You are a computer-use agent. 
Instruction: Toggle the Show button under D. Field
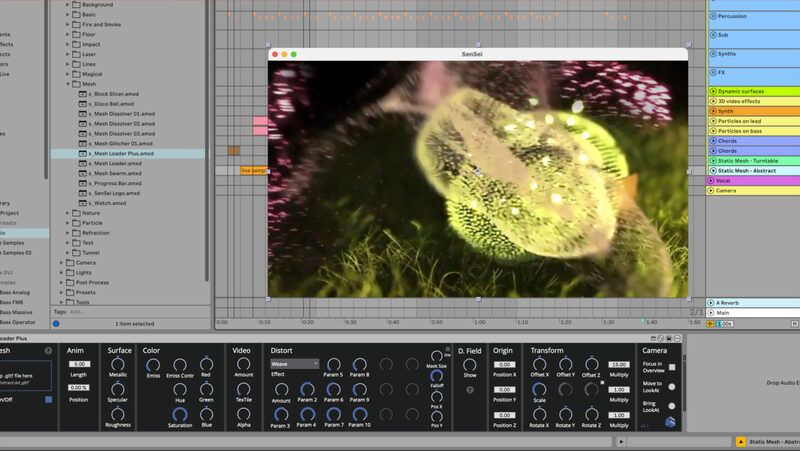[x=469, y=365]
